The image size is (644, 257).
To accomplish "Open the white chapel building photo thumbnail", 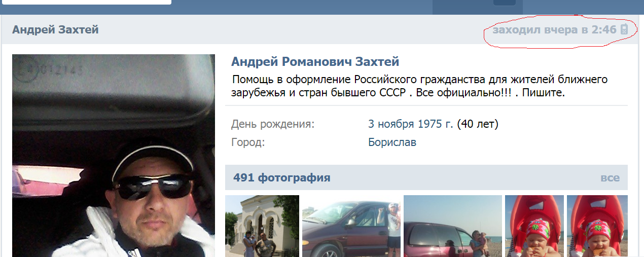I will (262, 226).
